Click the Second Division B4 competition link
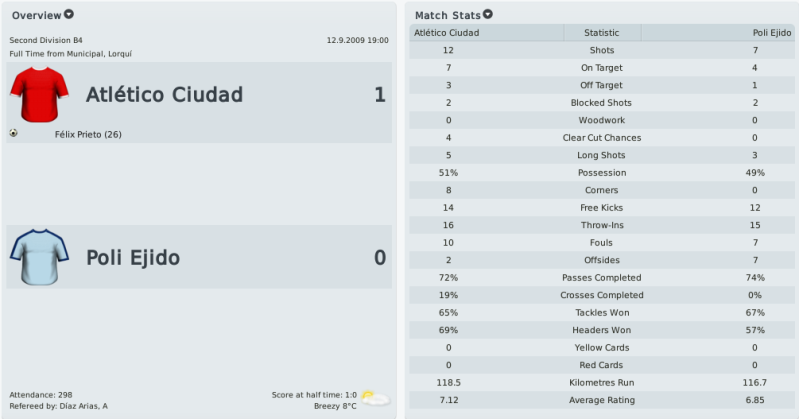Image resolution: width=799 pixels, height=419 pixels. tap(46, 40)
